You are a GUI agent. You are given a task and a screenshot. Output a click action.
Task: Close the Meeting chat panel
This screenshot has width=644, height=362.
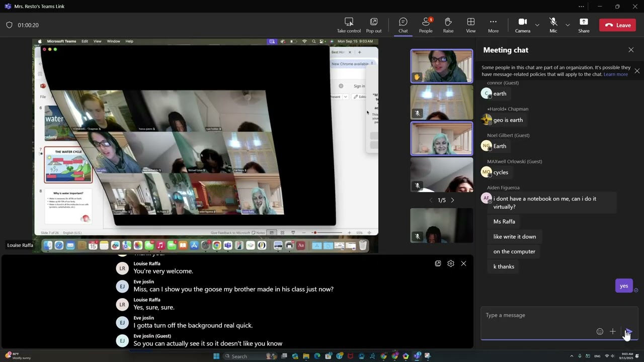pos(631,50)
